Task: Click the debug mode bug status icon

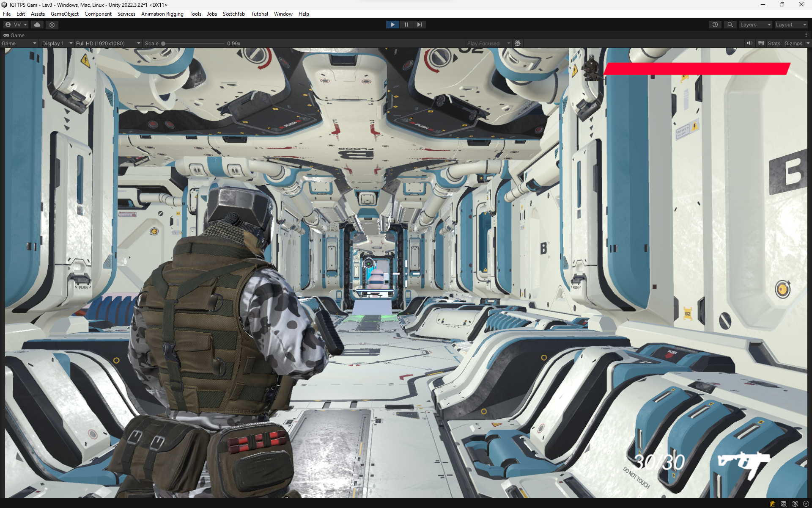Action: point(772,504)
